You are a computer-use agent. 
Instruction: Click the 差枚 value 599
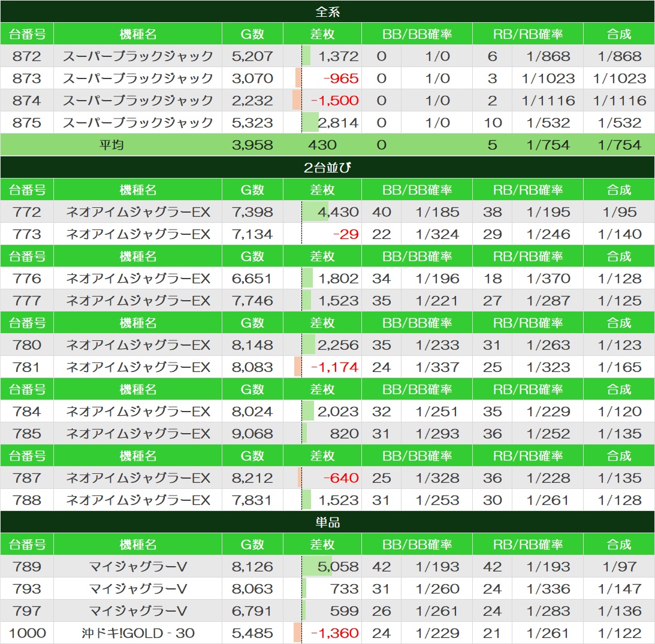[x=344, y=610]
